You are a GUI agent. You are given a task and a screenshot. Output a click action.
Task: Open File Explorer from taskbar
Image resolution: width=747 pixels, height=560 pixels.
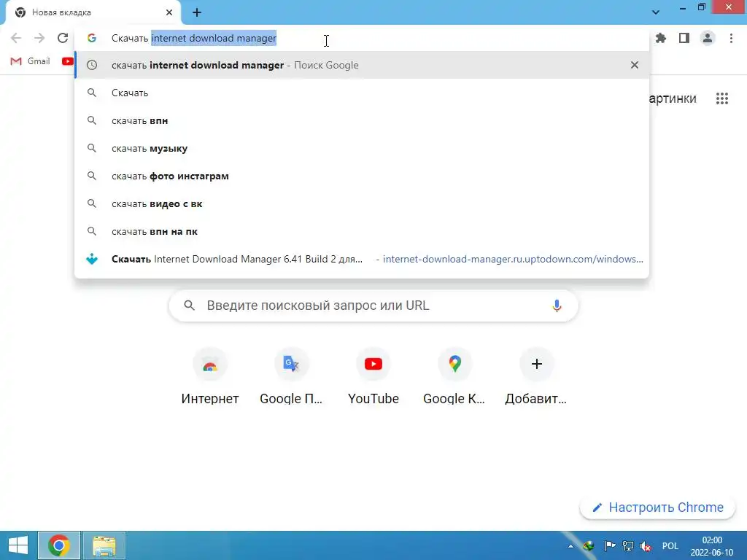point(104,545)
